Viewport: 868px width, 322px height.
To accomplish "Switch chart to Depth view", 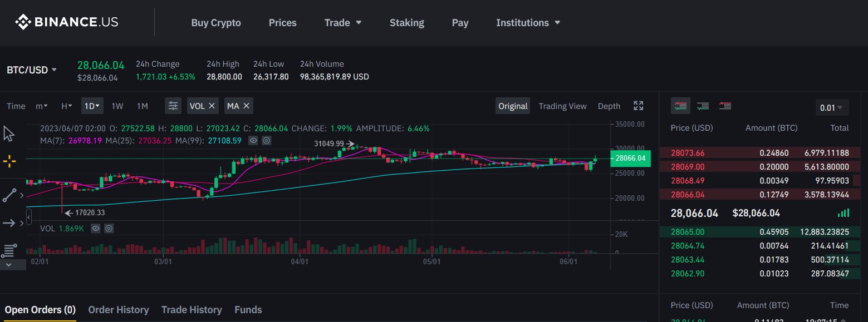I will point(609,106).
